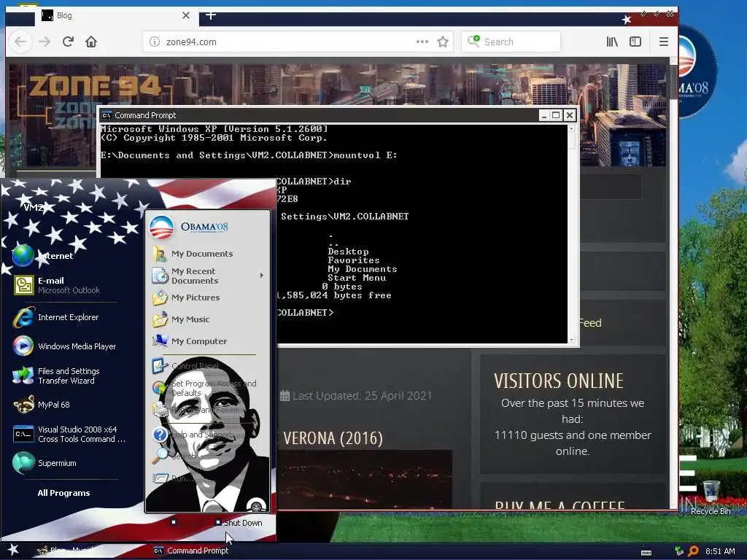Click the browser Back arrow button

pos(20,42)
